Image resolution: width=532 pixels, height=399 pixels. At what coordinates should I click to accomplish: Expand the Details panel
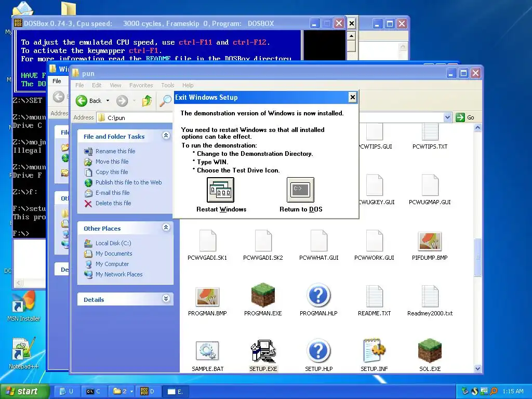pos(166,299)
